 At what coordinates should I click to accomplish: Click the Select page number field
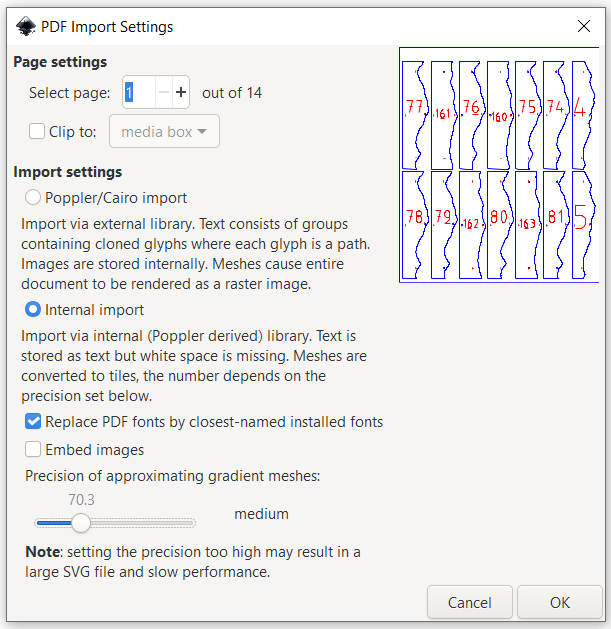139,93
